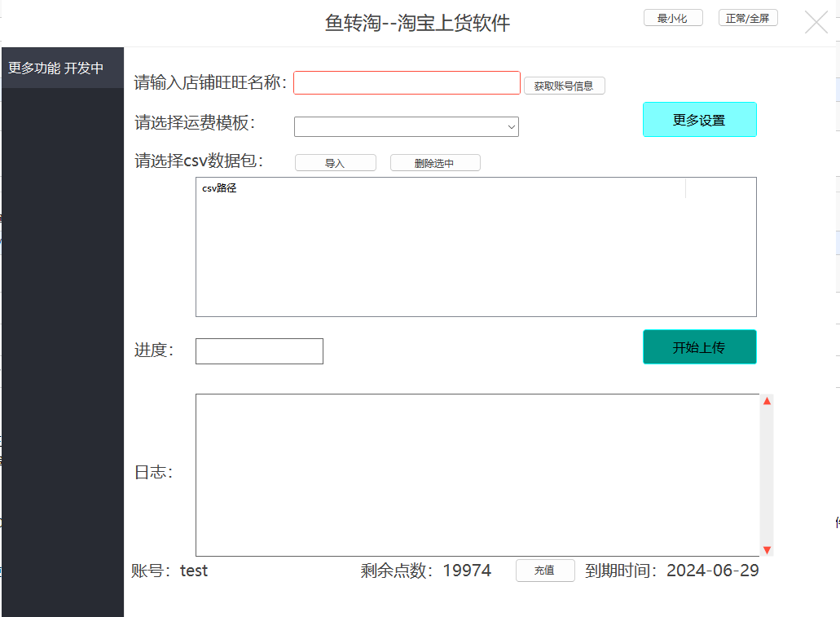Image resolution: width=840 pixels, height=617 pixels.
Task: Click inside the 日志 log area
Action: [477, 475]
